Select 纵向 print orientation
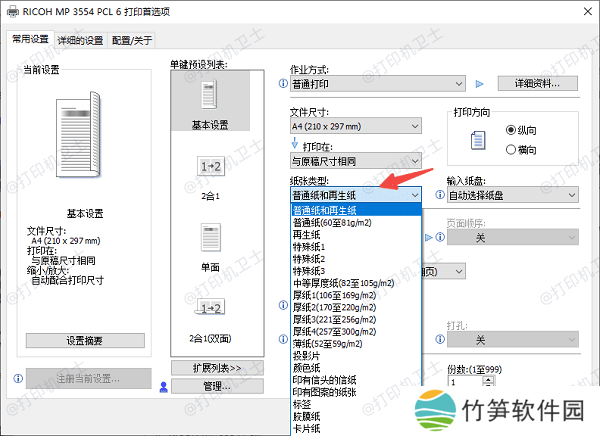The image size is (600, 436). (x=512, y=129)
